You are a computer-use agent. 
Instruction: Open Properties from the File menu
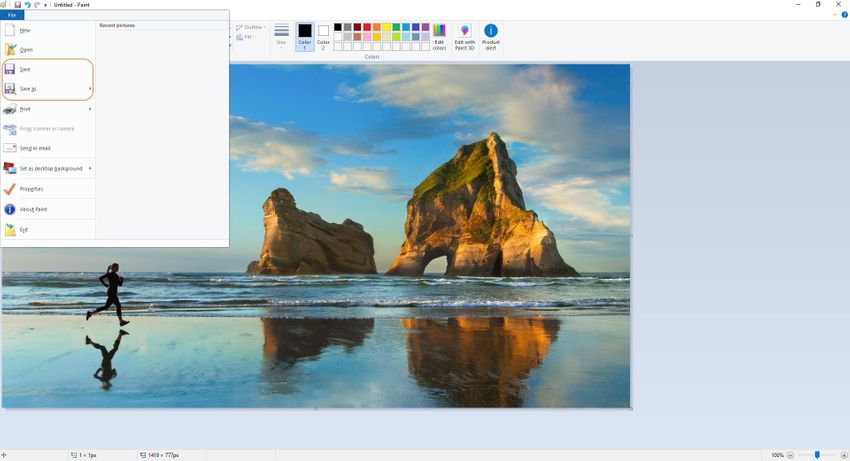31,189
